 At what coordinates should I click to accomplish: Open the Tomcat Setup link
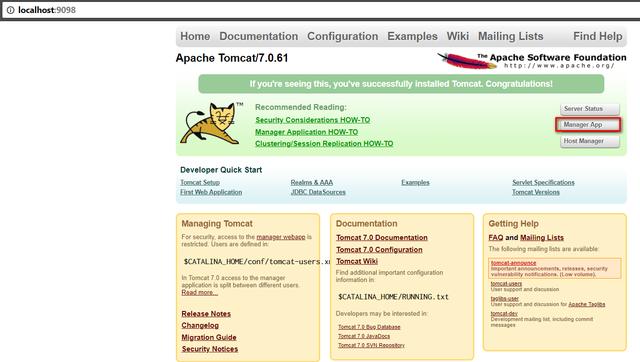point(200,182)
